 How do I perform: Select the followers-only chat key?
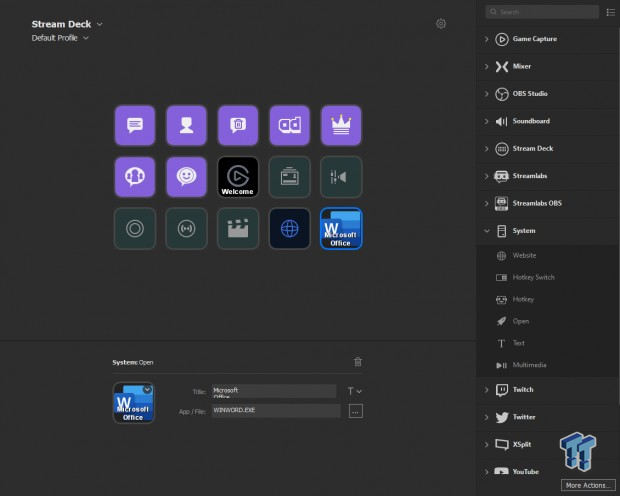tap(135, 177)
